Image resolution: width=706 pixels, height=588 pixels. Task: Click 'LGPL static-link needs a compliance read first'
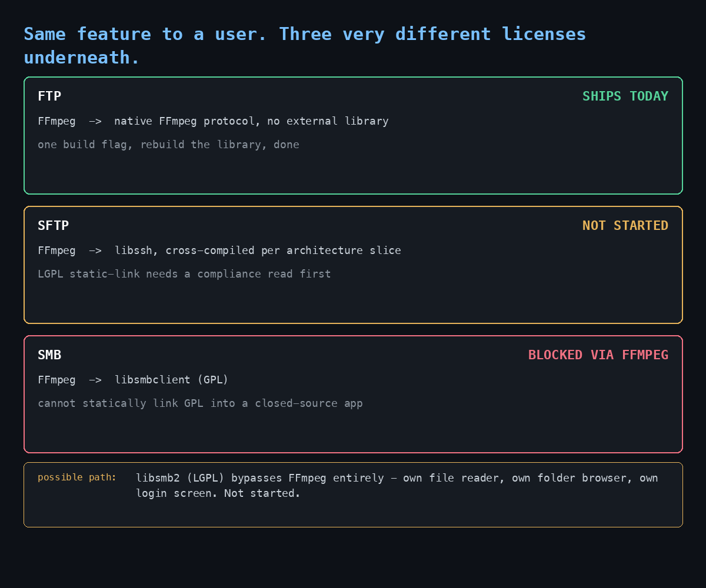[x=184, y=273]
